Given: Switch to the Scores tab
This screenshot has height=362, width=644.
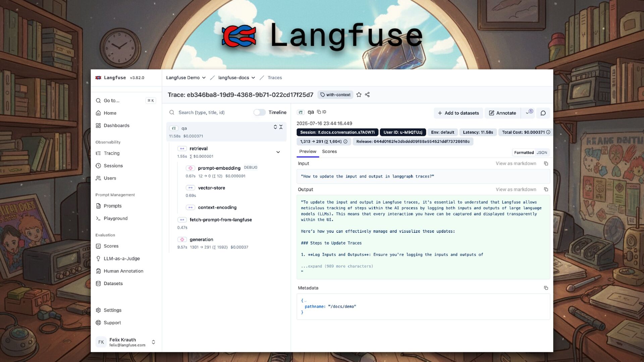Looking at the screenshot, I should point(329,152).
